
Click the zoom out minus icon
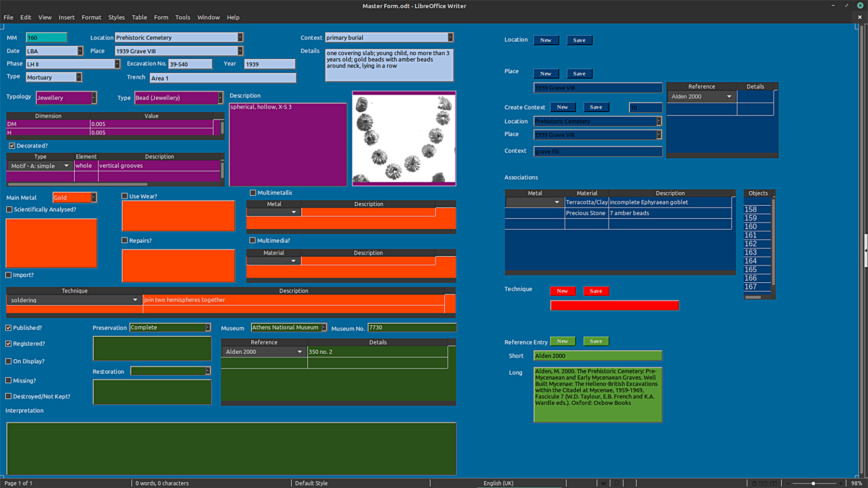tap(788, 483)
